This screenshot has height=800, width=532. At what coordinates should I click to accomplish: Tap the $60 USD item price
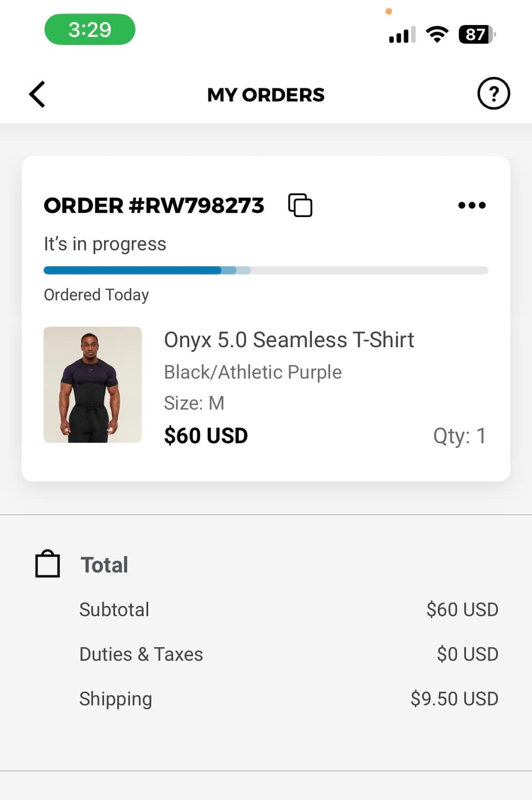tap(206, 436)
